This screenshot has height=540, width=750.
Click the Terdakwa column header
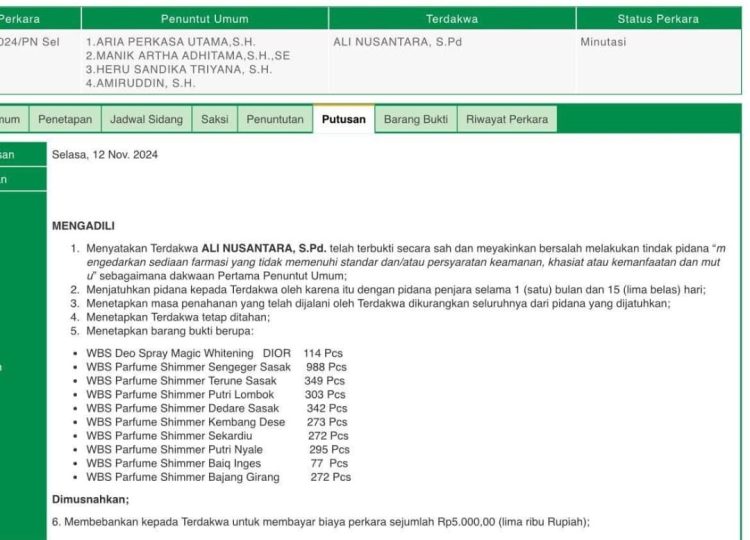coord(452,19)
